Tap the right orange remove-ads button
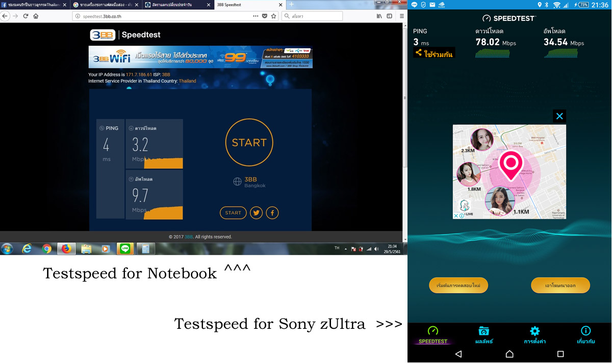This screenshot has height=364, width=612. pos(560,285)
